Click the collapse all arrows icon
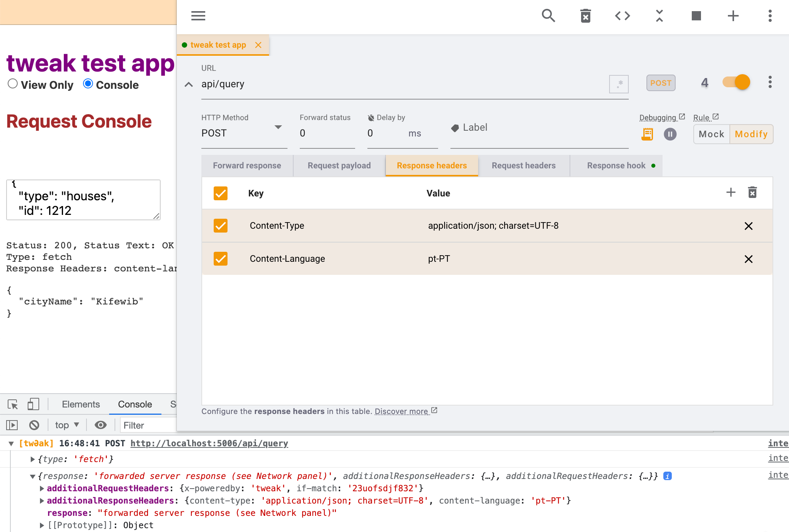 point(659,16)
